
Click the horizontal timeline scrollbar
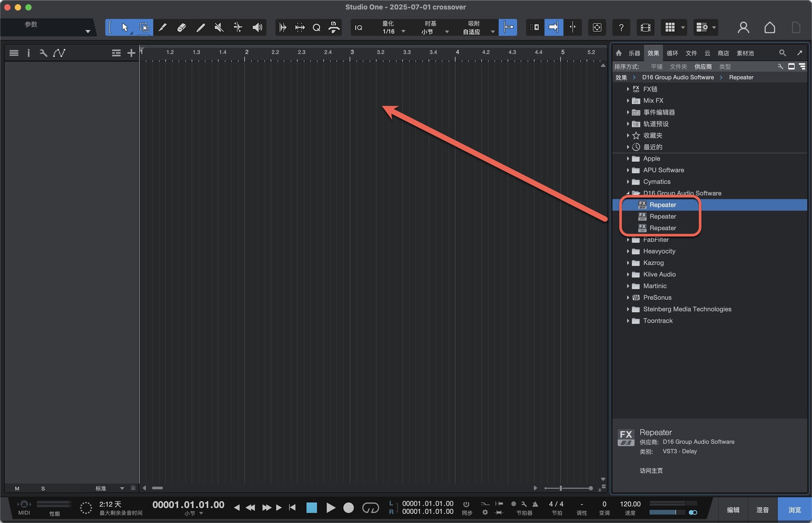157,488
